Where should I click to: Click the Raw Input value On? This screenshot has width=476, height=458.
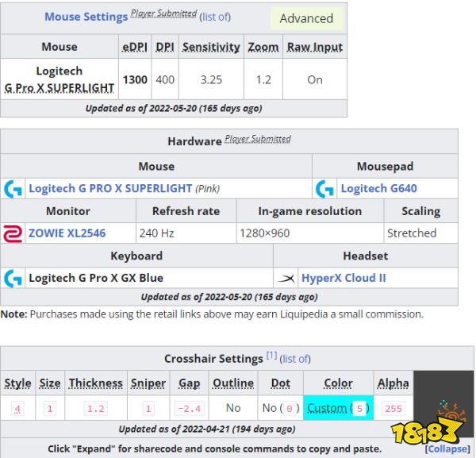315,79
